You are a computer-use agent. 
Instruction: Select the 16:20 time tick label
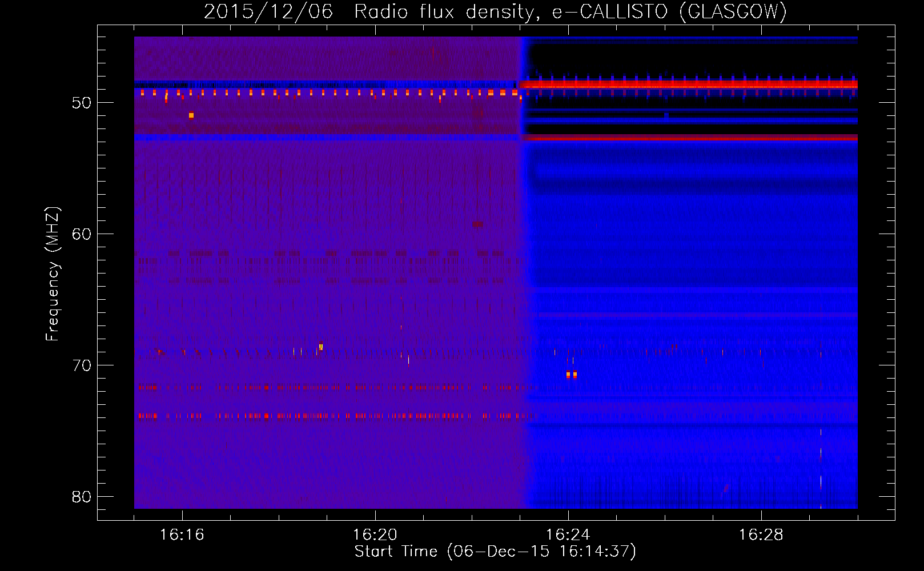click(x=375, y=535)
